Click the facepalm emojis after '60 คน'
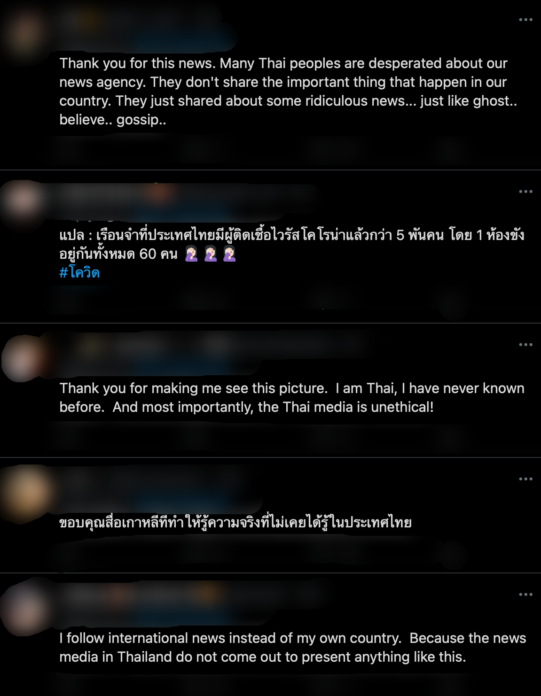The height and width of the screenshot is (696, 541). tap(210, 254)
